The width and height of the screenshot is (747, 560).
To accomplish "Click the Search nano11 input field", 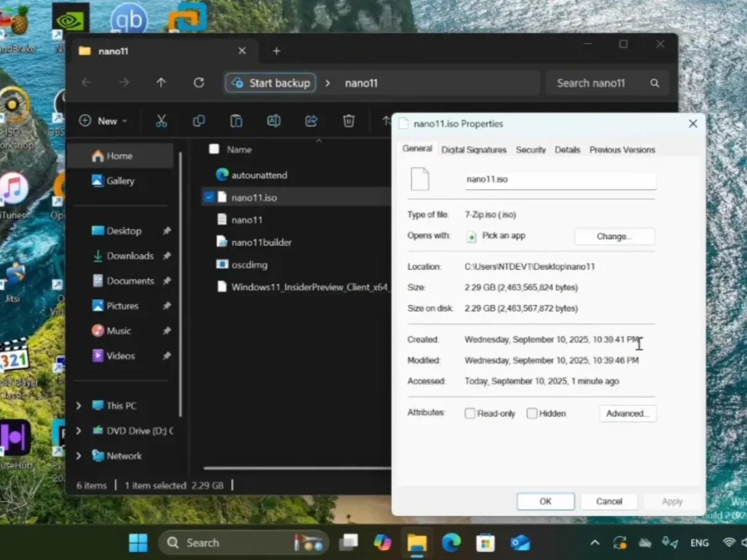I will pyautogui.click(x=592, y=83).
